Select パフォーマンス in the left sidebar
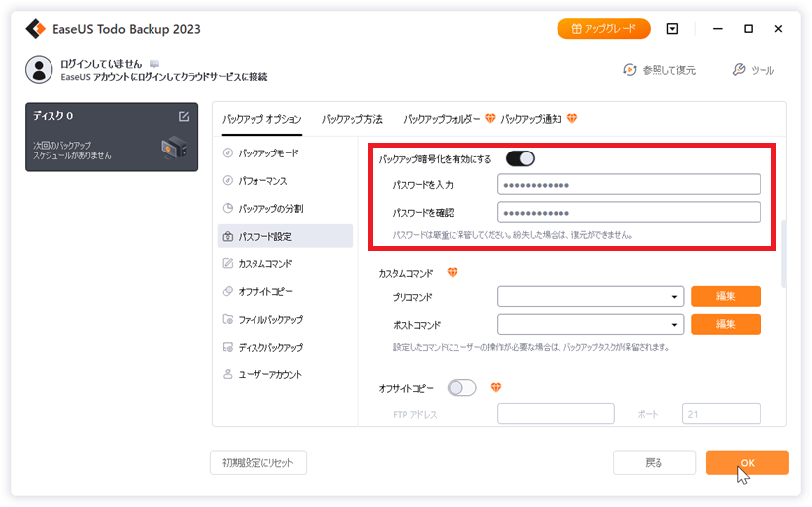 [263, 181]
